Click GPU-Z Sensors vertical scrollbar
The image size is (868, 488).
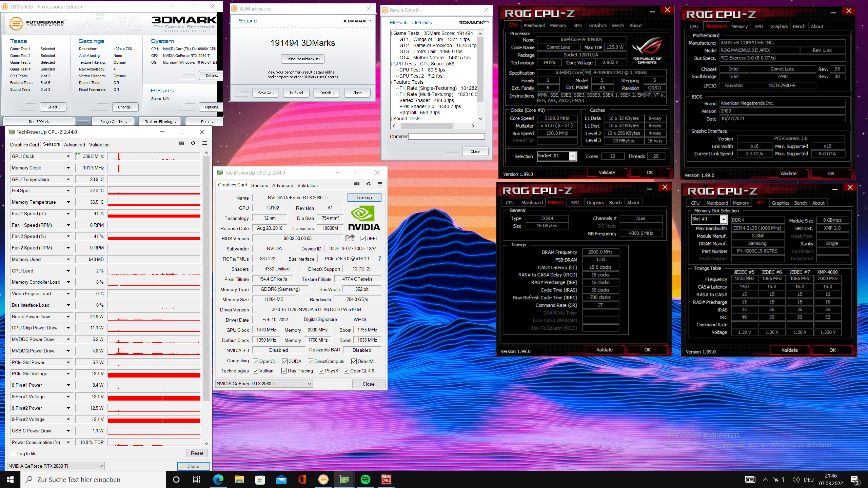[206, 278]
